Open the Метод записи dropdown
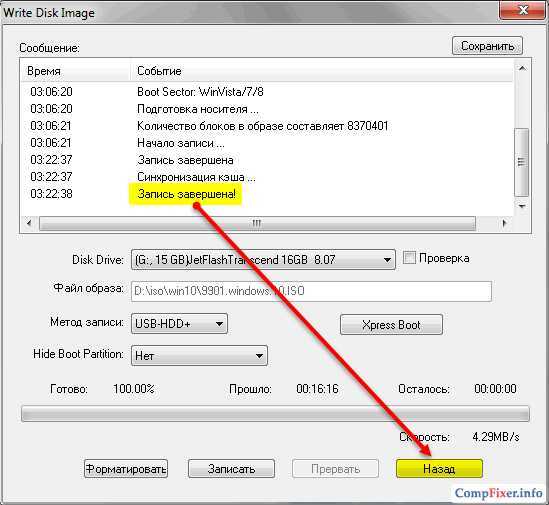549x505 pixels. [179, 324]
